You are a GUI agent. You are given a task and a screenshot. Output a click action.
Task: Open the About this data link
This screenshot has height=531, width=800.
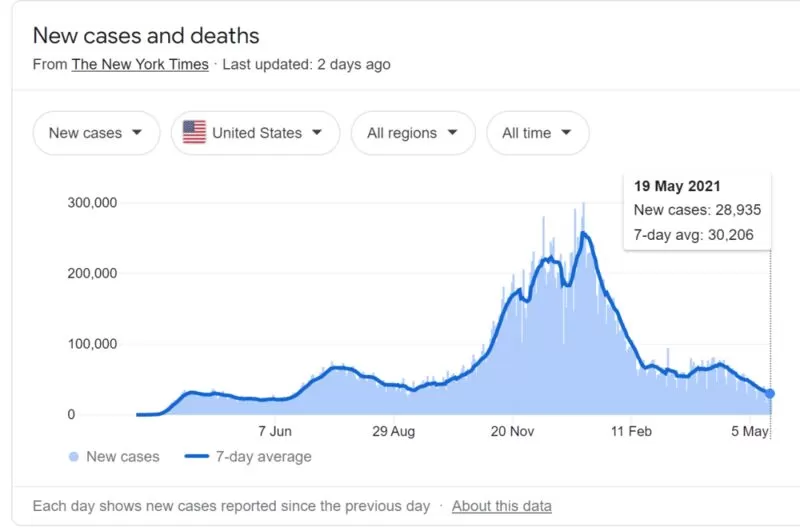coord(502,506)
